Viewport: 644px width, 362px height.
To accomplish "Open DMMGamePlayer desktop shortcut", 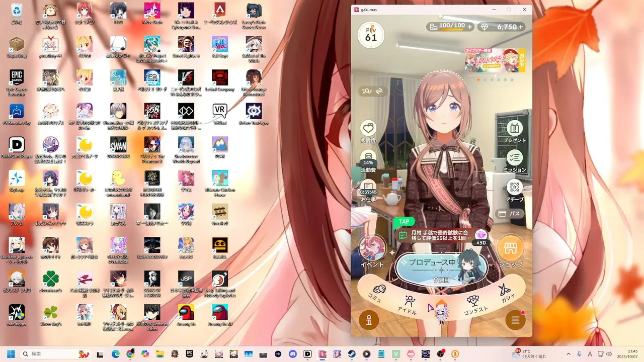I will (x=17, y=148).
